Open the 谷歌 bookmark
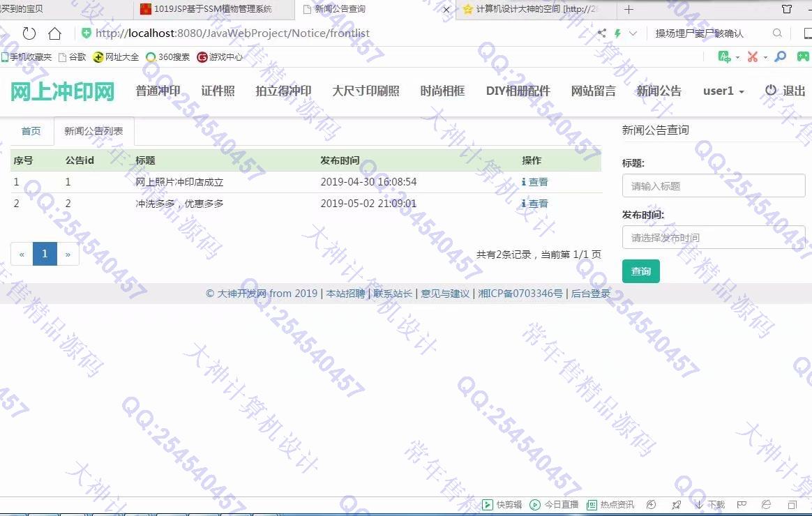The width and height of the screenshot is (812, 516). [73, 57]
